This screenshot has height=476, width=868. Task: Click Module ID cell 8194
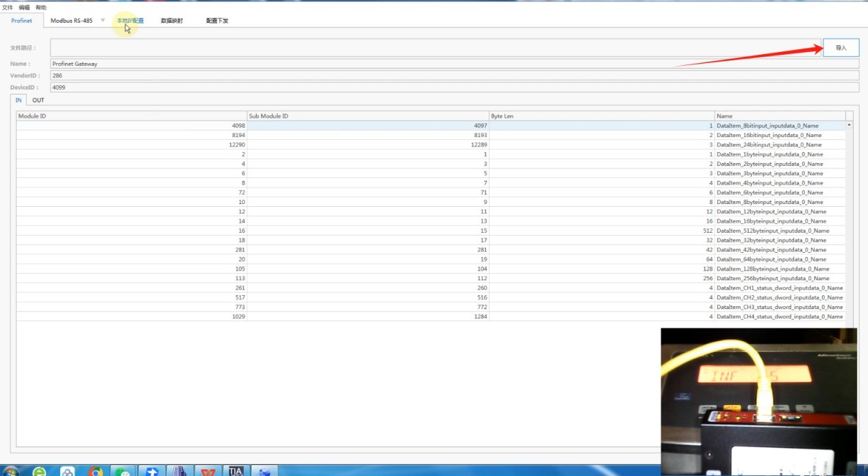click(x=132, y=135)
